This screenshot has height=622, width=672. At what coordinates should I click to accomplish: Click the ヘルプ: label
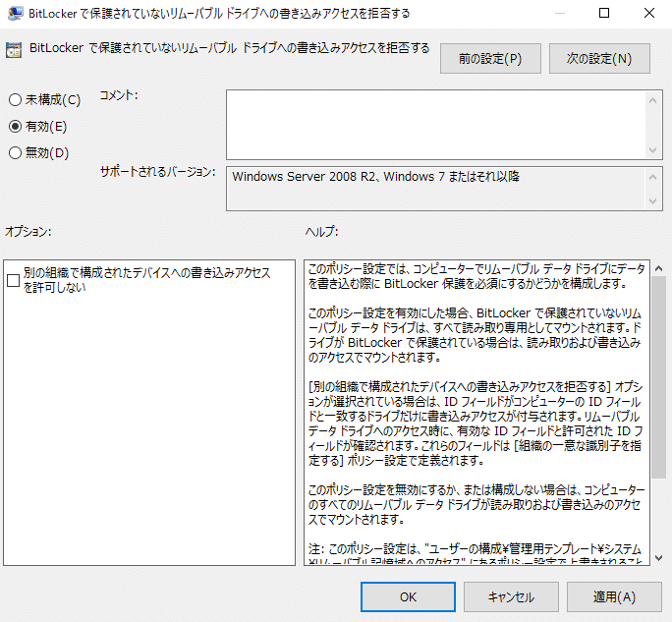pos(322,232)
